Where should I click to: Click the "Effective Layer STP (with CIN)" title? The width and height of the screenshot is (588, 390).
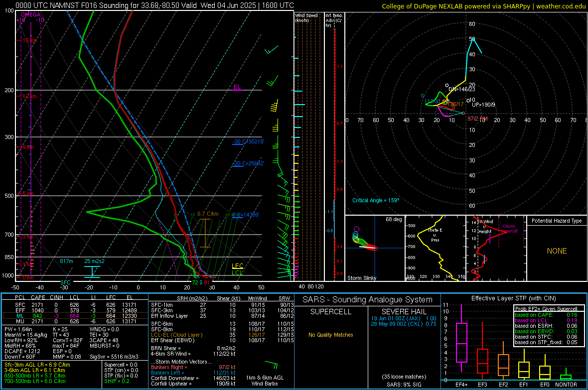(513, 298)
